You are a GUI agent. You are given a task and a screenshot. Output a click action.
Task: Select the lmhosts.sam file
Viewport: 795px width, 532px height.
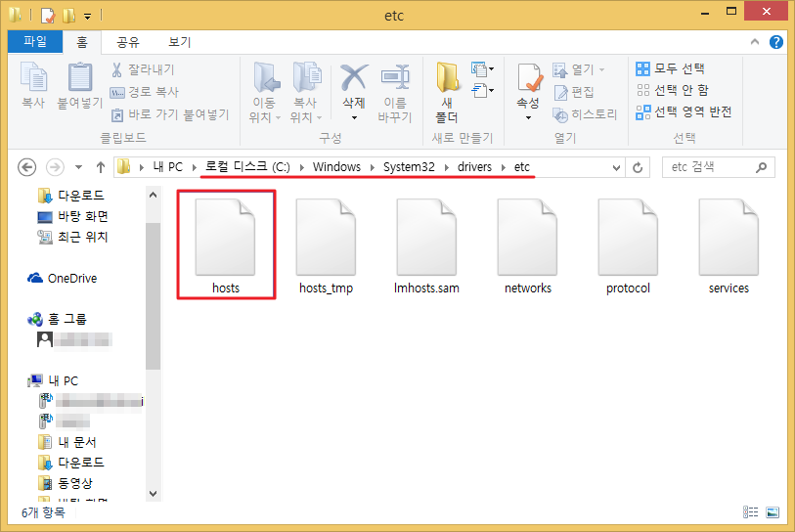click(x=426, y=245)
